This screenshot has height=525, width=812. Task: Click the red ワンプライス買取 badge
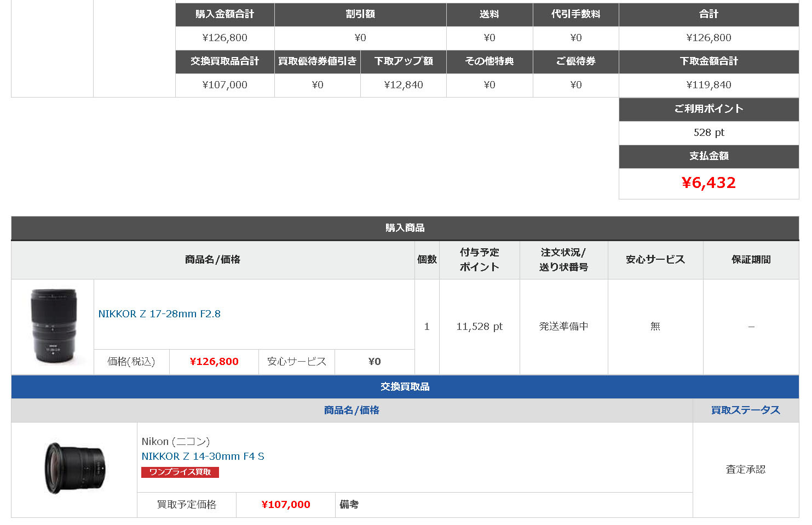180,472
